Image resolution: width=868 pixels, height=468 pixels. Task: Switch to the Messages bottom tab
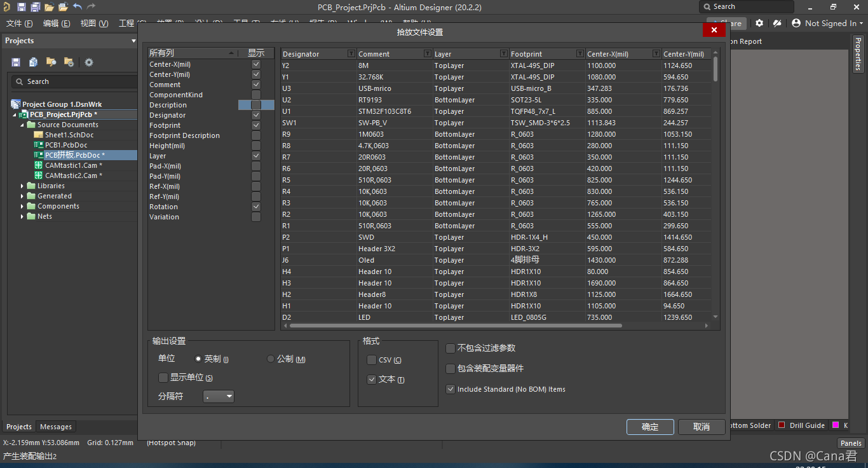(x=56, y=427)
